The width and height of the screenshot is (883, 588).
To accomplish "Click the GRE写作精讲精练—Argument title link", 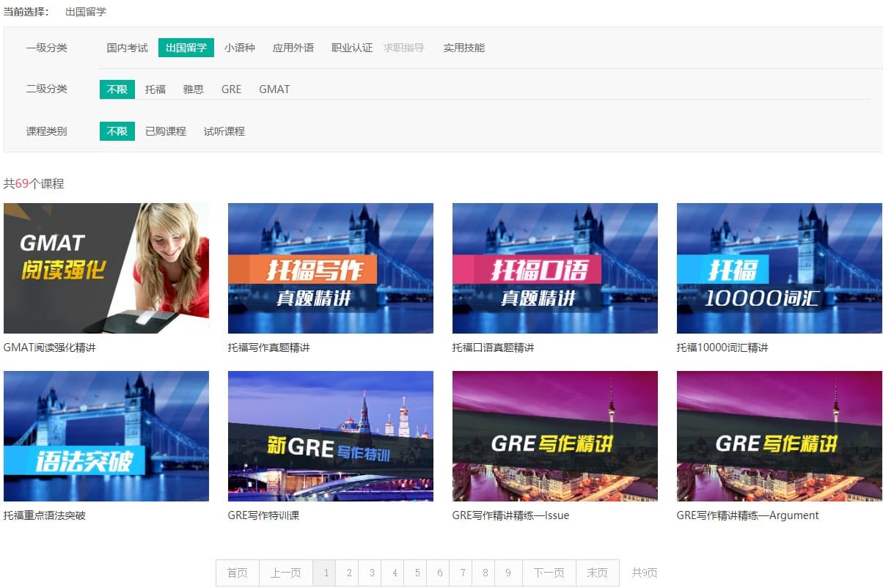I will (x=748, y=515).
